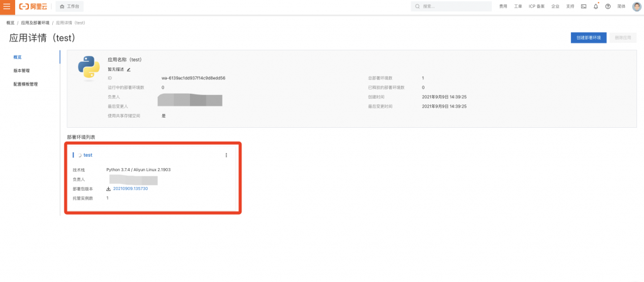Open the test deployment environment link
Viewport: 644px width, 282px height.
[x=88, y=155]
